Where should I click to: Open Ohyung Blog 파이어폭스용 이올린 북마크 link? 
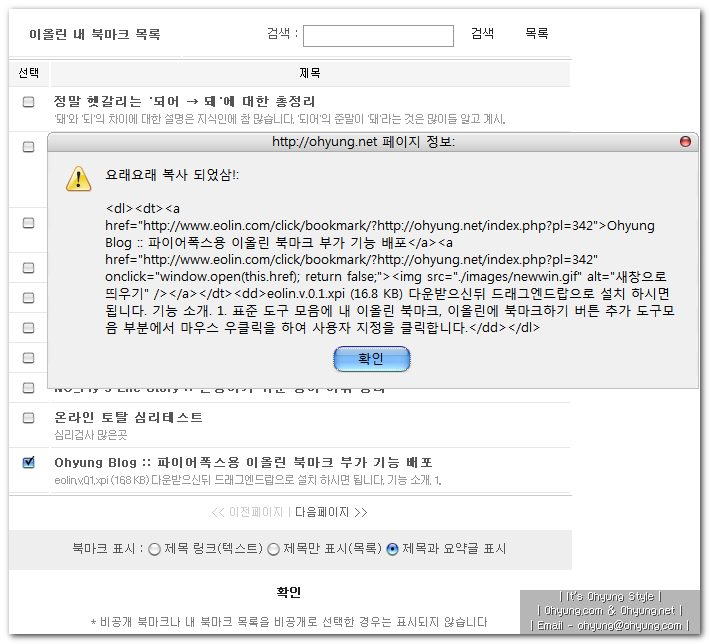[243, 462]
